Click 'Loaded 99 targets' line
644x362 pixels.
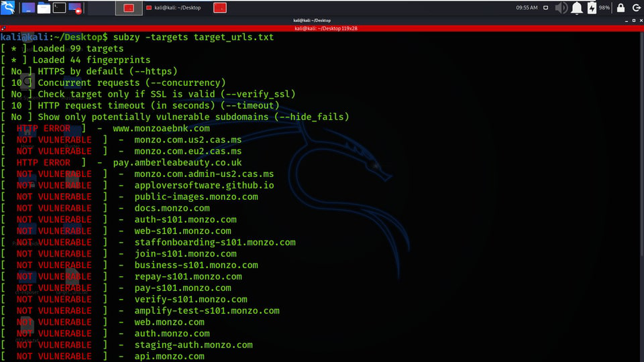(x=78, y=48)
